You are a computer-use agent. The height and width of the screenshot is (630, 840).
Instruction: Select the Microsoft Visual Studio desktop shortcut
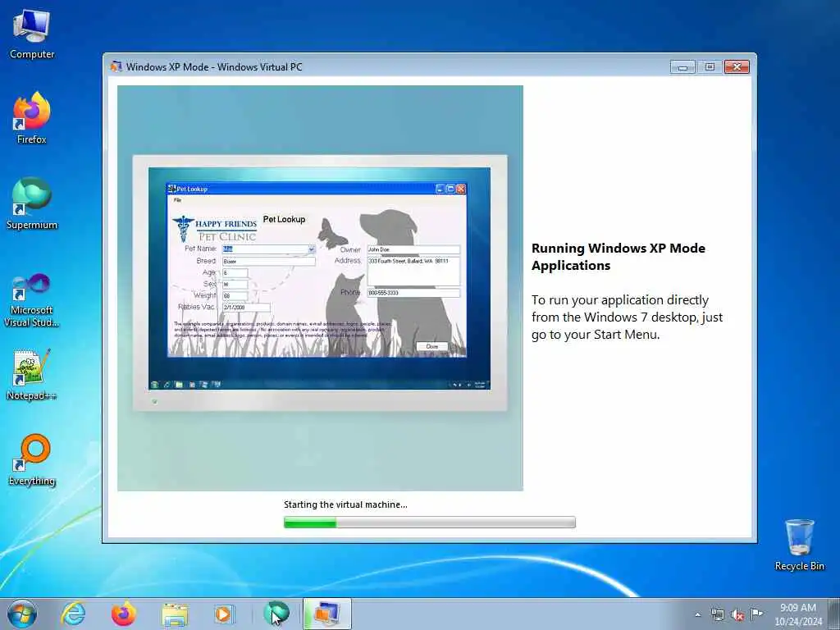pyautogui.click(x=32, y=300)
